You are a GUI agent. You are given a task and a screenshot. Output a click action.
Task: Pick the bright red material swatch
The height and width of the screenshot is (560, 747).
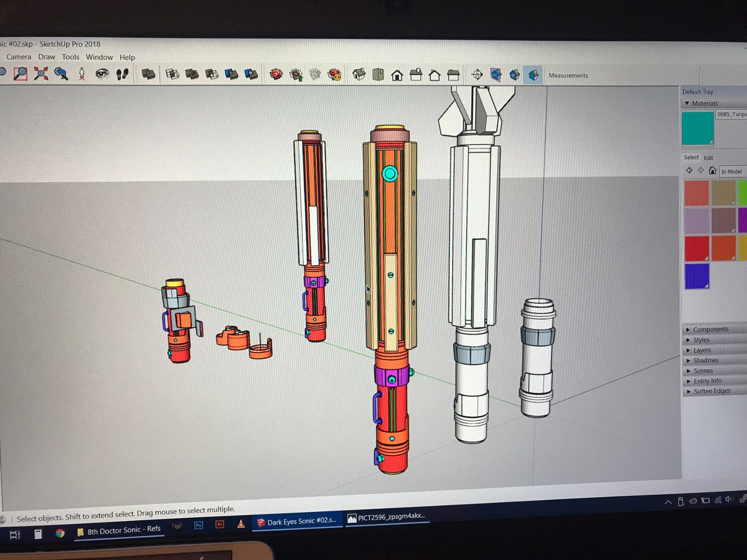tap(696, 248)
